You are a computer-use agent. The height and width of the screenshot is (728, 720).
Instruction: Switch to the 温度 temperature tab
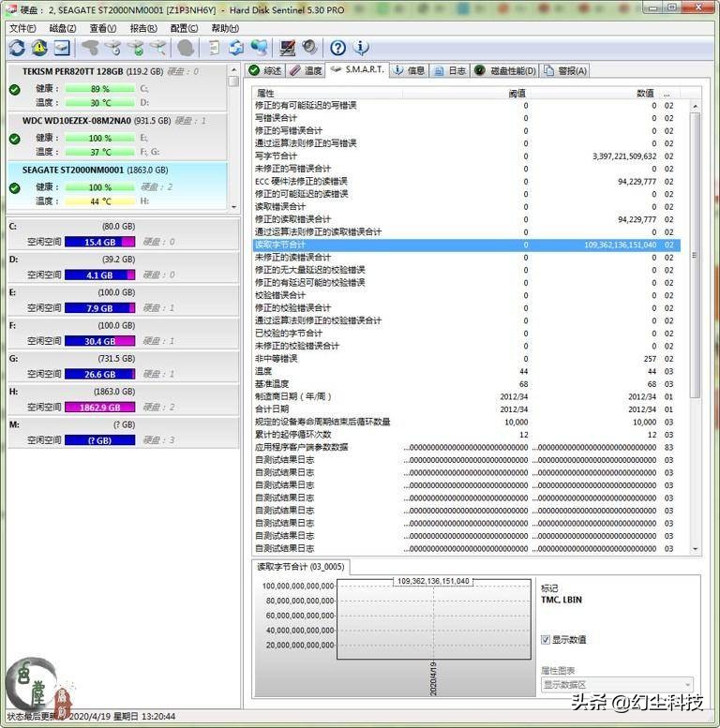(x=306, y=70)
